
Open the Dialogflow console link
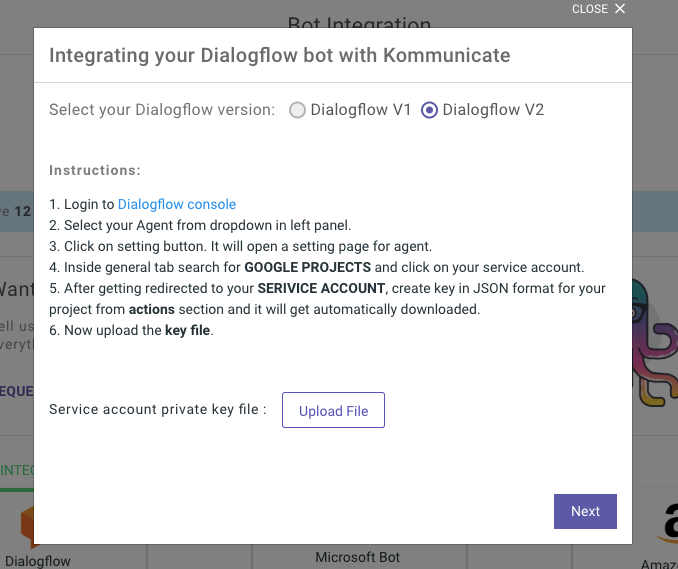click(x=177, y=204)
